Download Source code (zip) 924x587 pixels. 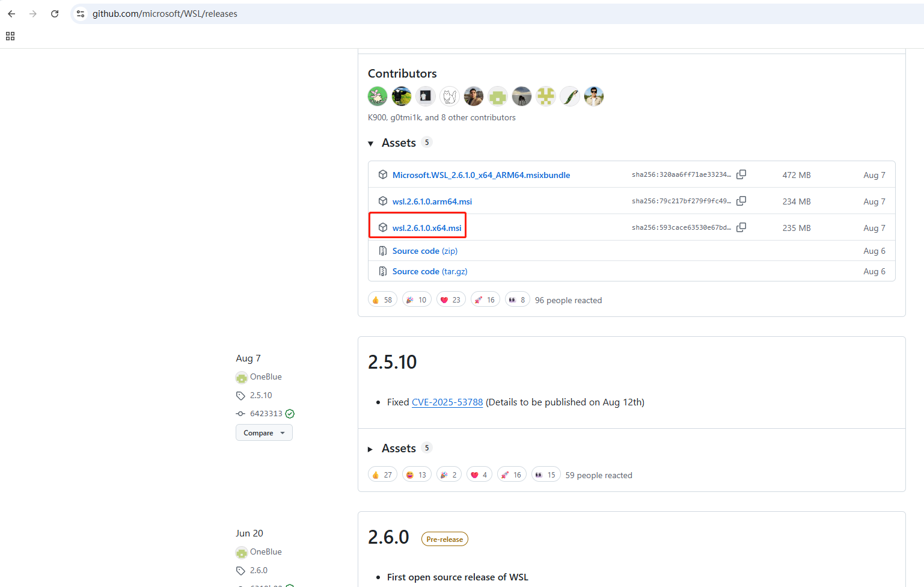click(x=425, y=251)
